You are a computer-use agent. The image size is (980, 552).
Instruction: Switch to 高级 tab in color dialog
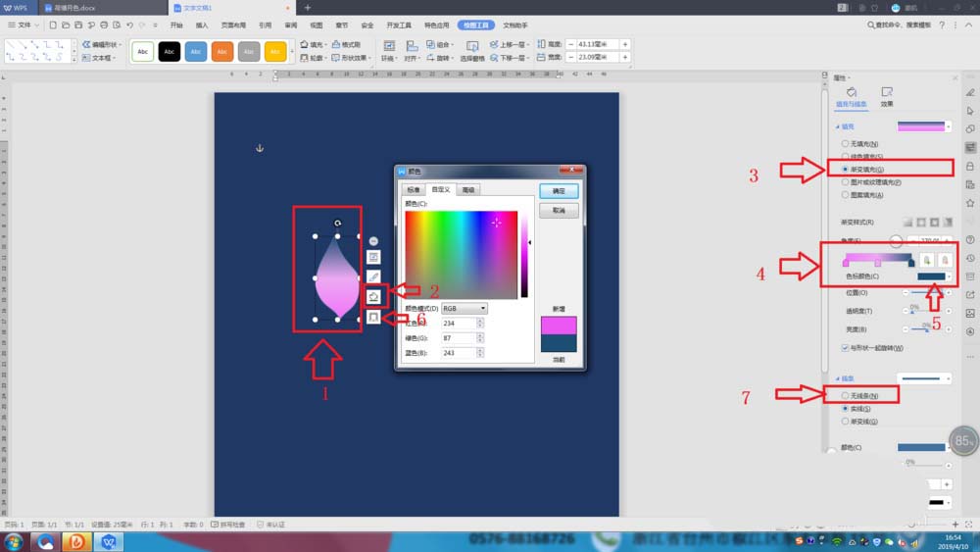(468, 189)
